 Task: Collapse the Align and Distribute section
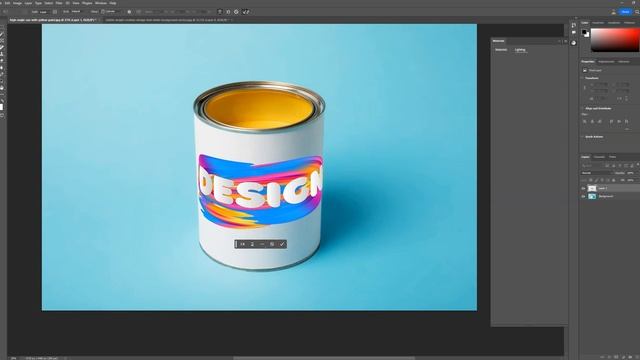[x=582, y=109]
